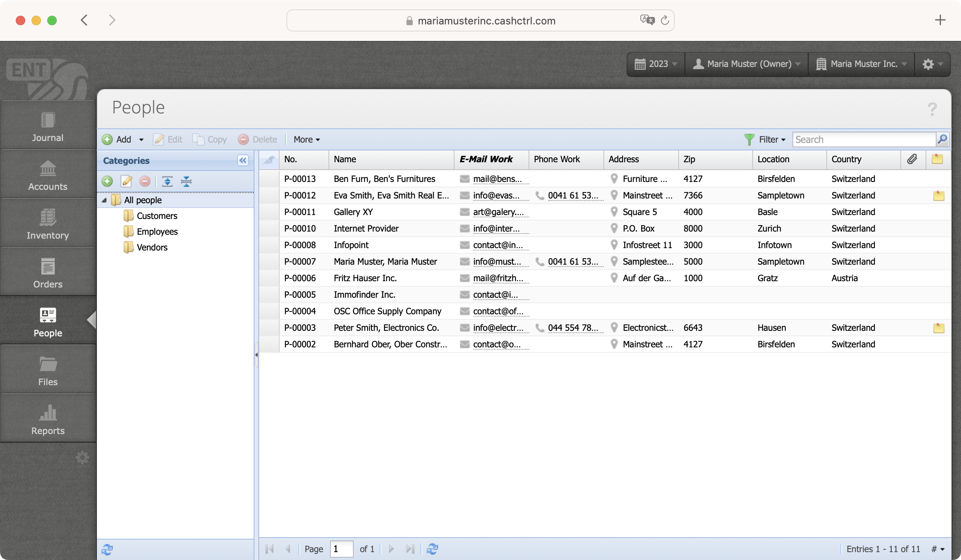Open the Filter dropdown menu

pyautogui.click(x=766, y=139)
